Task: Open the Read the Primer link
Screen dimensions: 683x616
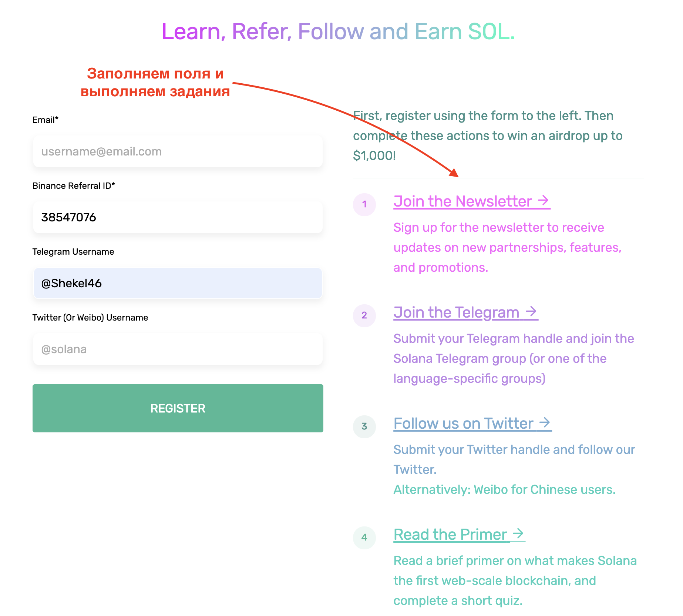Action: coord(450,535)
